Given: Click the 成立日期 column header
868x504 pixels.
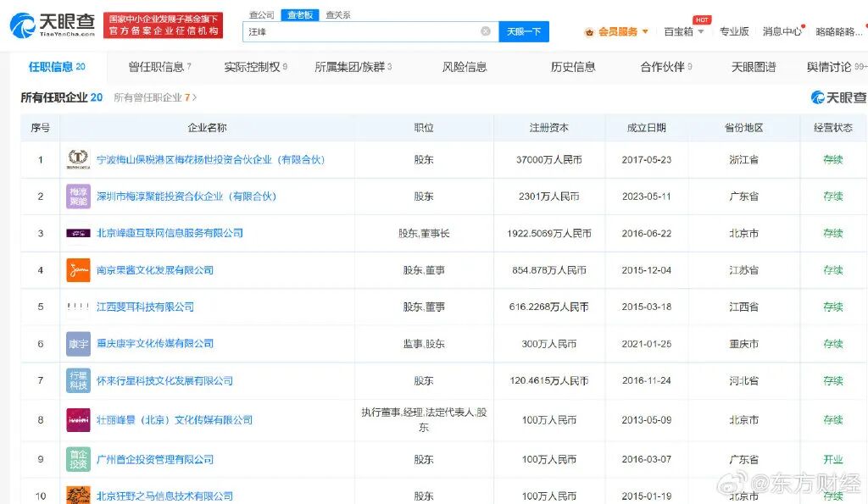Looking at the screenshot, I should coord(646,128).
